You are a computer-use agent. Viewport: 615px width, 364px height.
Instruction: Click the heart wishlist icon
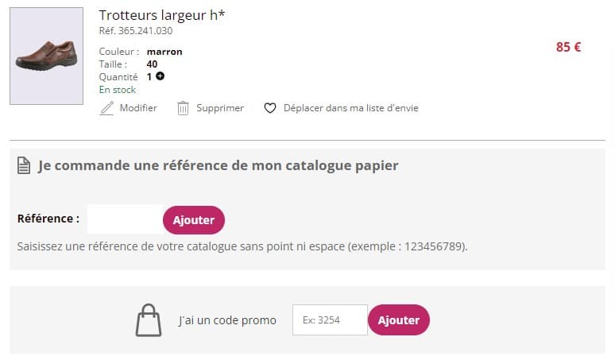click(x=270, y=108)
